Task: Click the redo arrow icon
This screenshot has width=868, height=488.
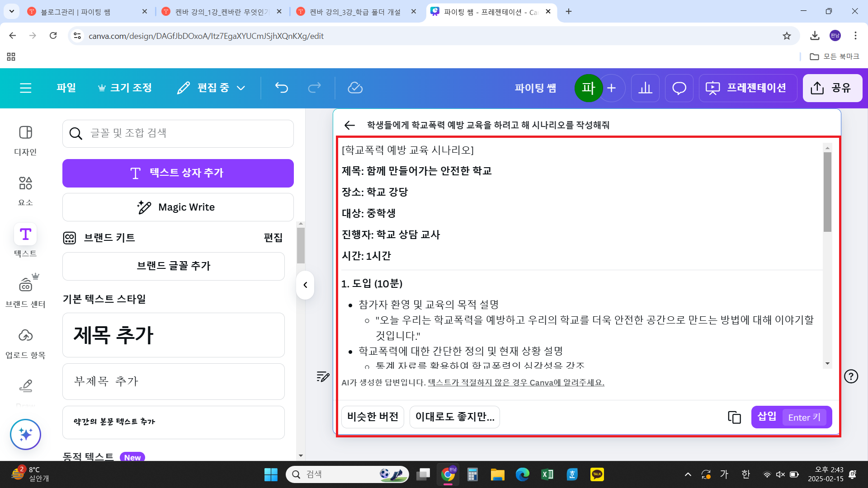Action: (315, 88)
